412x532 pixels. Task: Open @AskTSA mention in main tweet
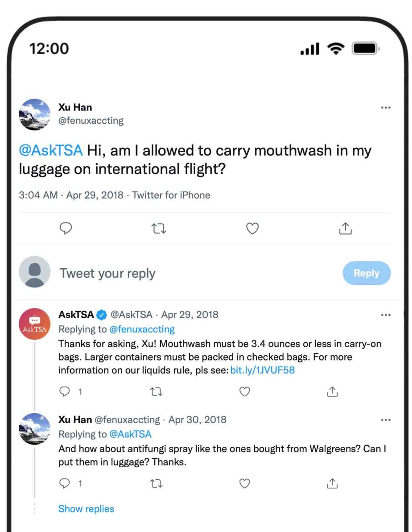coord(50,150)
